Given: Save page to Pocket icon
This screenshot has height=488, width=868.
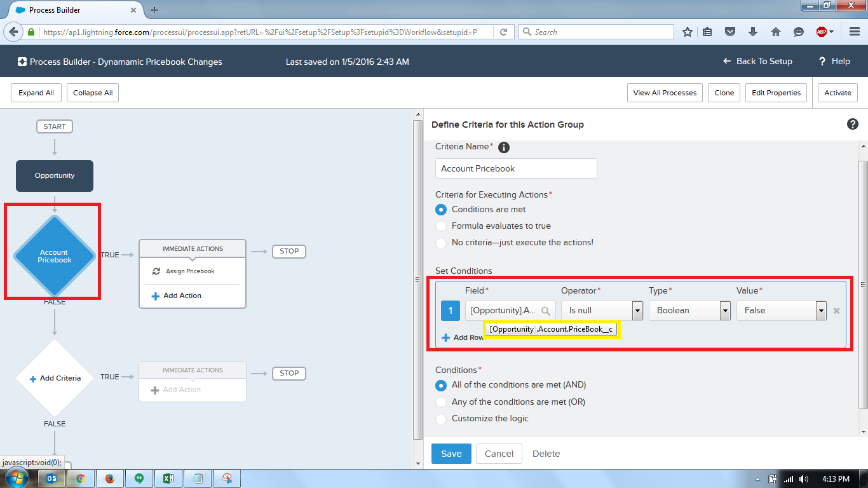Looking at the screenshot, I should pyautogui.click(x=731, y=32).
